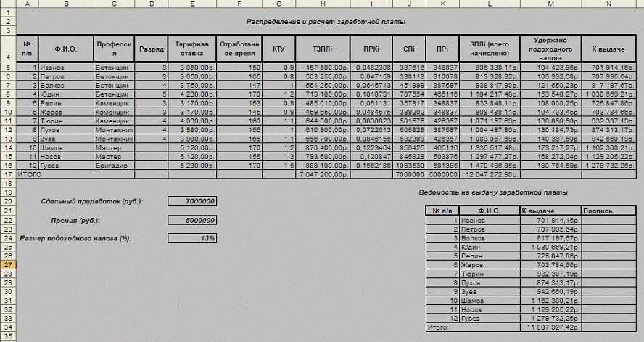This screenshot has height=342, width=644.
Task: Select the КТУ column heading cell
Action: tap(277, 49)
